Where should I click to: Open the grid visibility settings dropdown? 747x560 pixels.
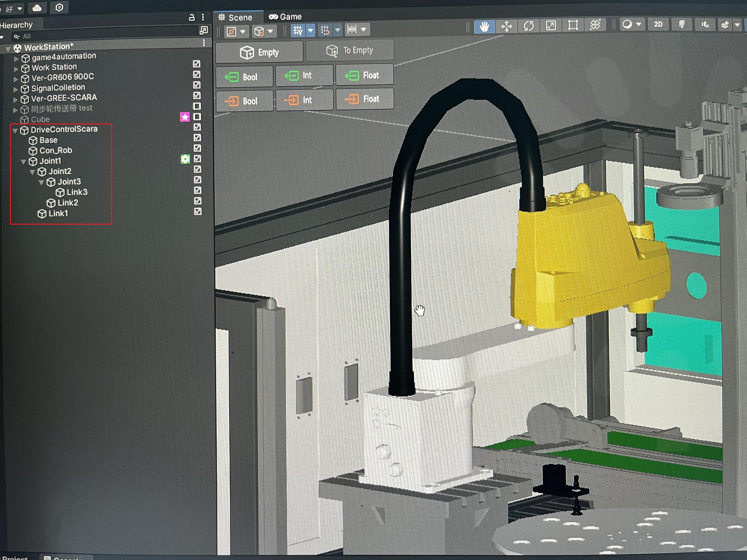pos(311,30)
